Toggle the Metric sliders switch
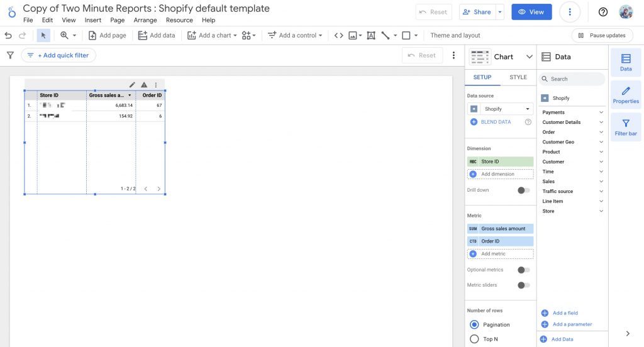The width and height of the screenshot is (644, 347). 523,285
